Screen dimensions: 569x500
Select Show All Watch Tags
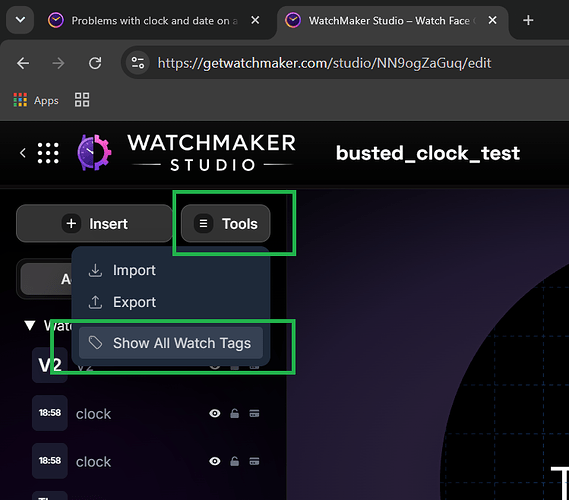pyautogui.click(x=171, y=343)
